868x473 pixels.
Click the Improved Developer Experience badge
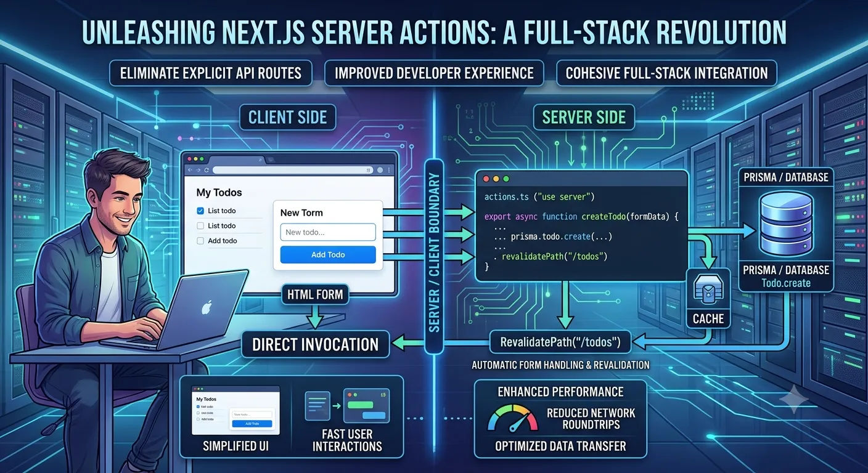[x=433, y=74]
